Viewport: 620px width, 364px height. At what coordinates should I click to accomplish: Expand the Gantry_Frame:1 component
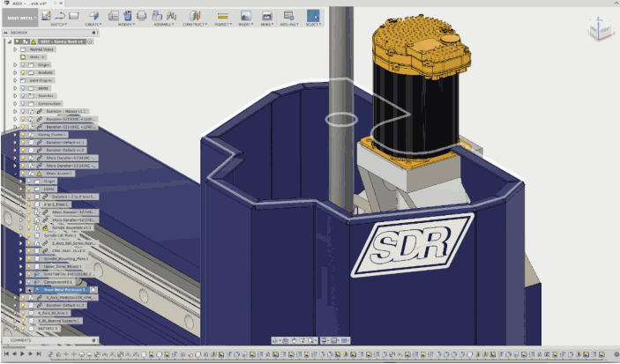point(16,135)
